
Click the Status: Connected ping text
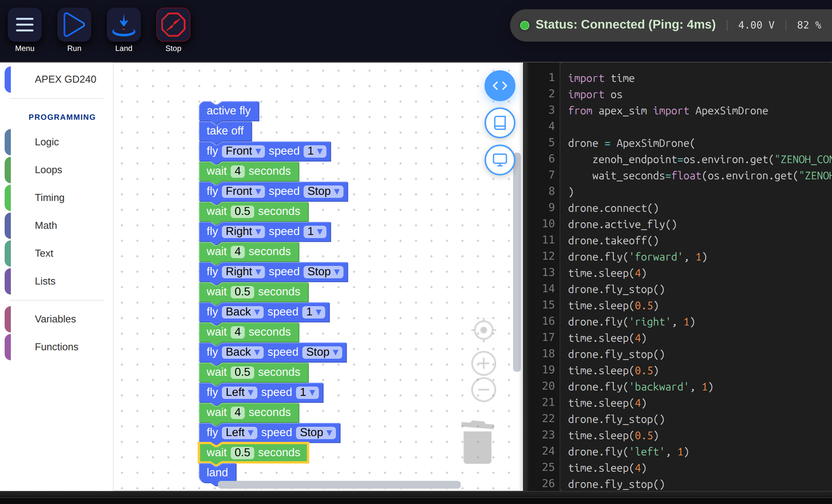(626, 24)
